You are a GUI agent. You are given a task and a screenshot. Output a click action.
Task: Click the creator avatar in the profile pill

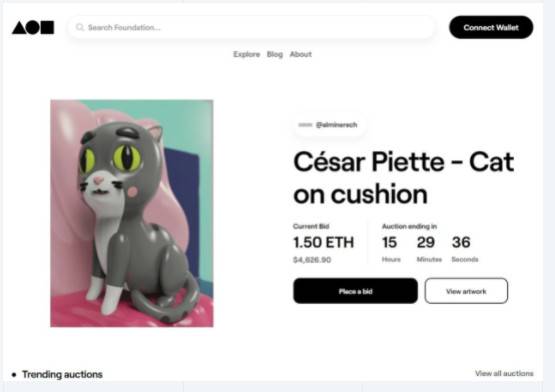305,125
